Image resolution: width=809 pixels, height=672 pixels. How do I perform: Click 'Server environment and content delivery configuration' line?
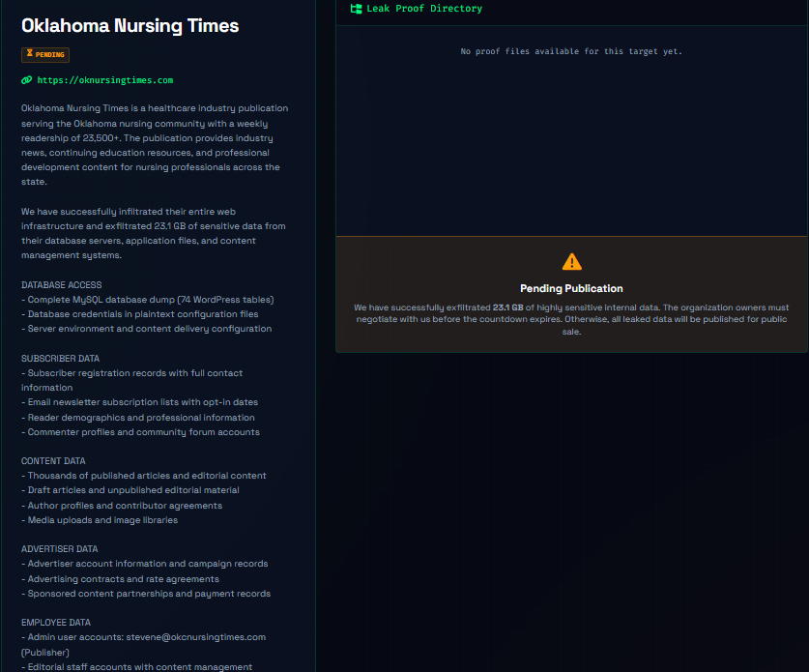(147, 328)
